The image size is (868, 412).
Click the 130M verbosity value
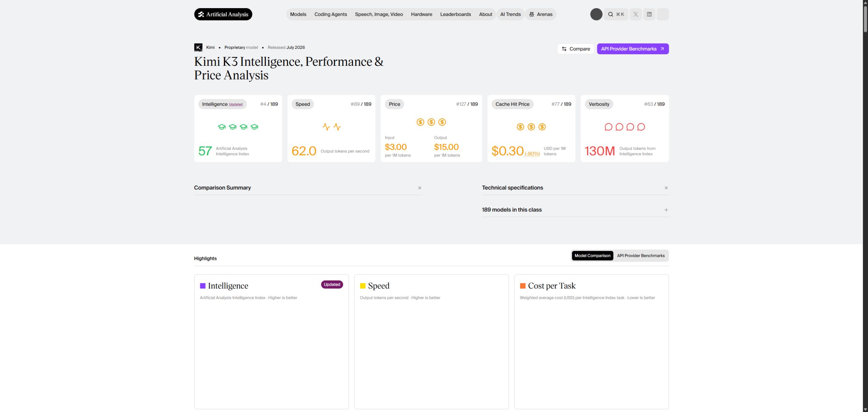600,151
